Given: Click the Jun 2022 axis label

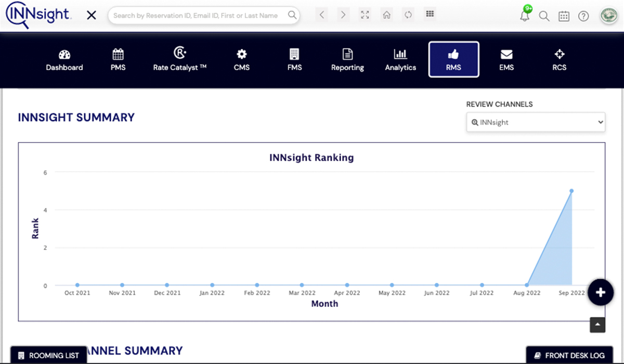Looking at the screenshot, I should 437,293.
